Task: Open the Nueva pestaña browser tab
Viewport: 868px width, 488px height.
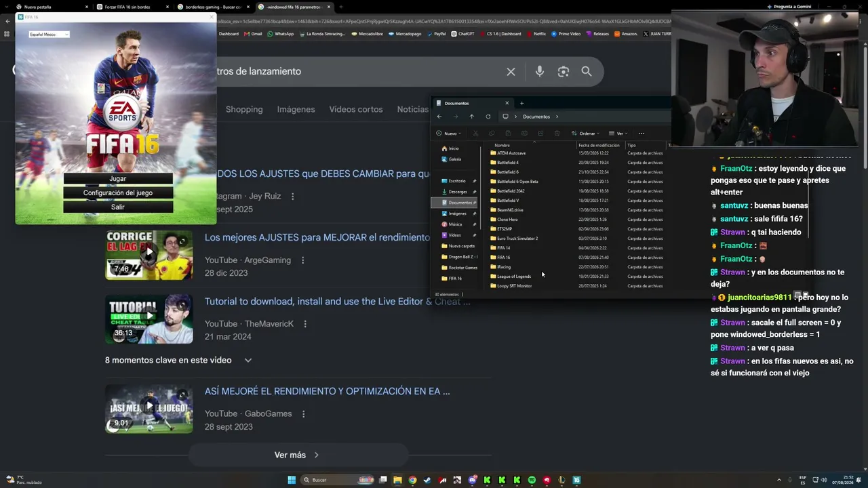Action: tap(53, 7)
